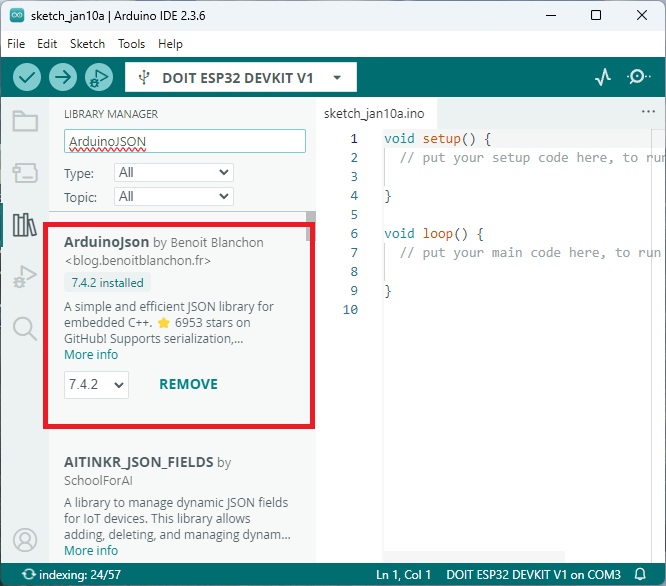The image size is (666, 586).
Task: Open the Sketch menu
Action: [87, 44]
